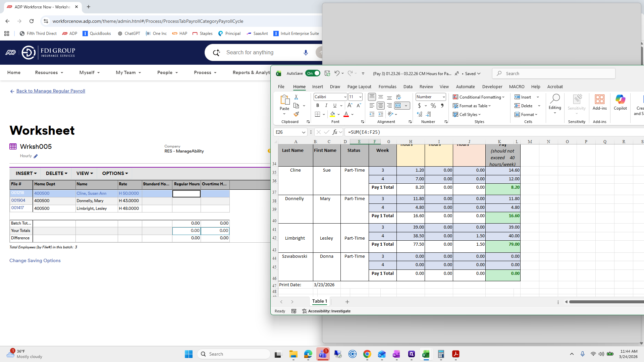Click the Percent Style icon
This screenshot has width=644, height=362.
point(433,106)
